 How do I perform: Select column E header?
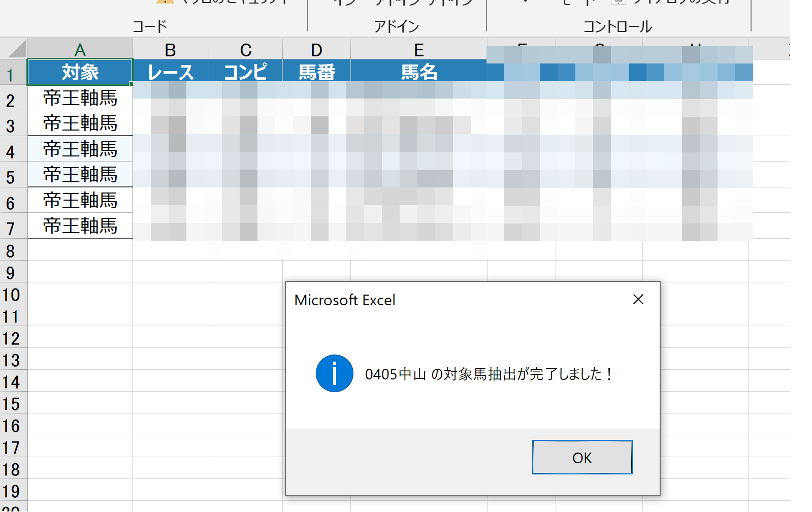(418, 50)
